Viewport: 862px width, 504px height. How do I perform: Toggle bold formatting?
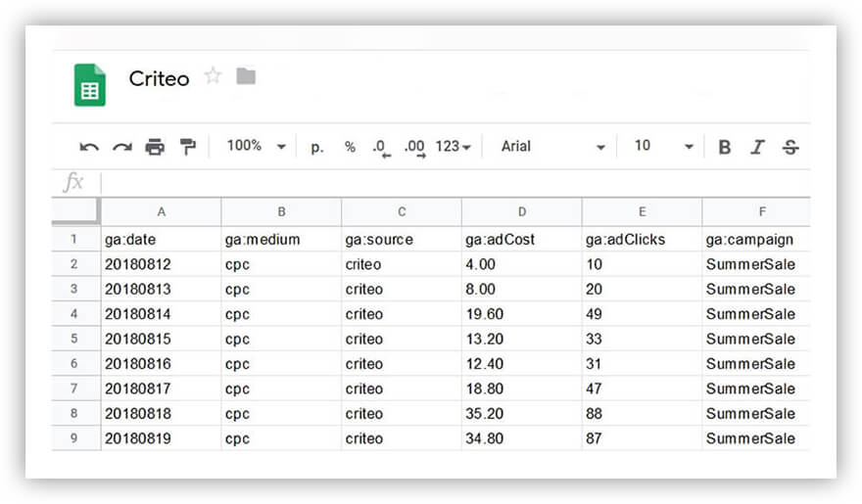(725, 147)
